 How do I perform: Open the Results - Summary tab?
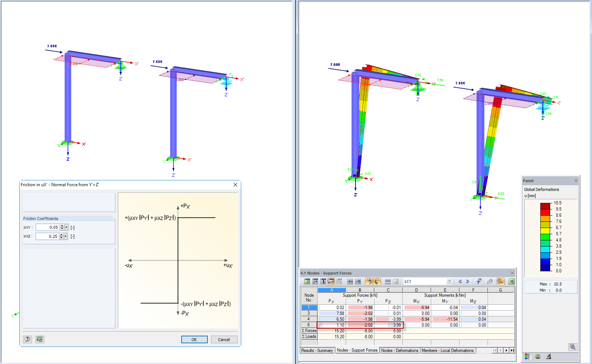tap(317, 350)
